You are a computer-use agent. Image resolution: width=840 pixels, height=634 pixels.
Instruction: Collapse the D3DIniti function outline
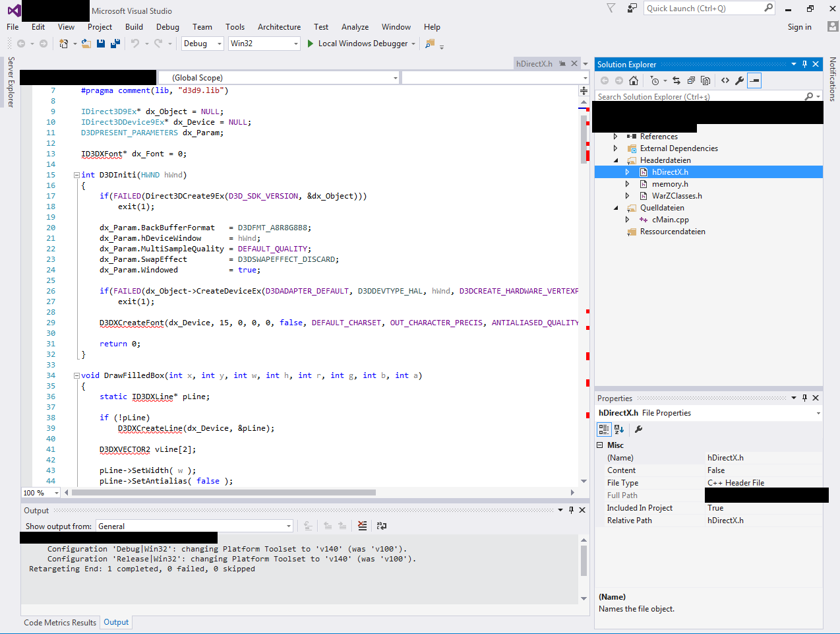77,175
